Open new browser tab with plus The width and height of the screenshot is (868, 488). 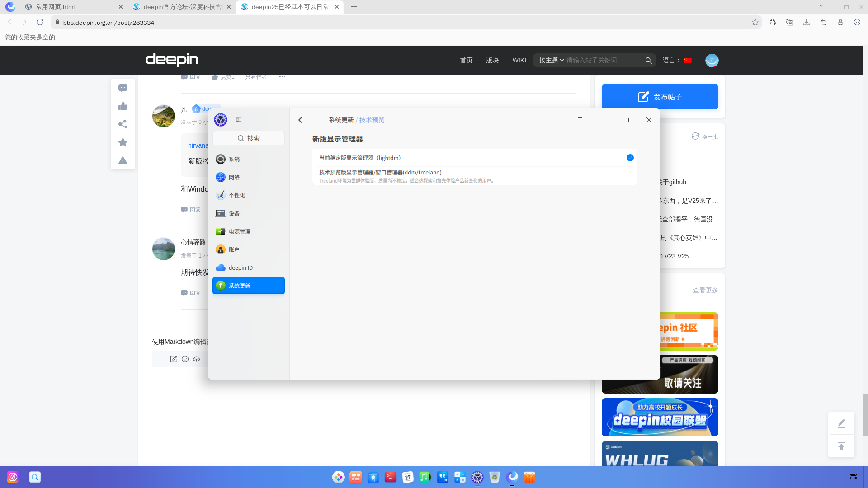pyautogui.click(x=354, y=7)
